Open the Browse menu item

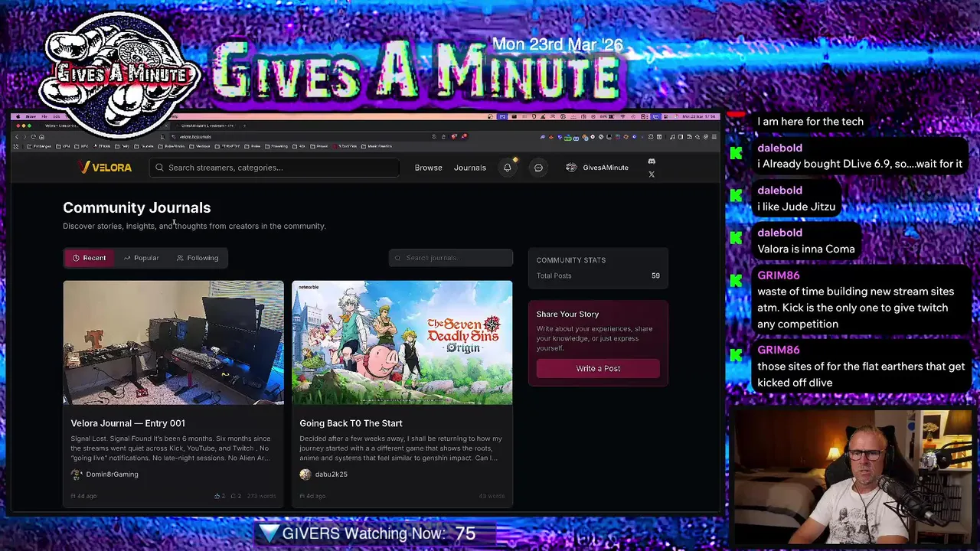(x=428, y=168)
